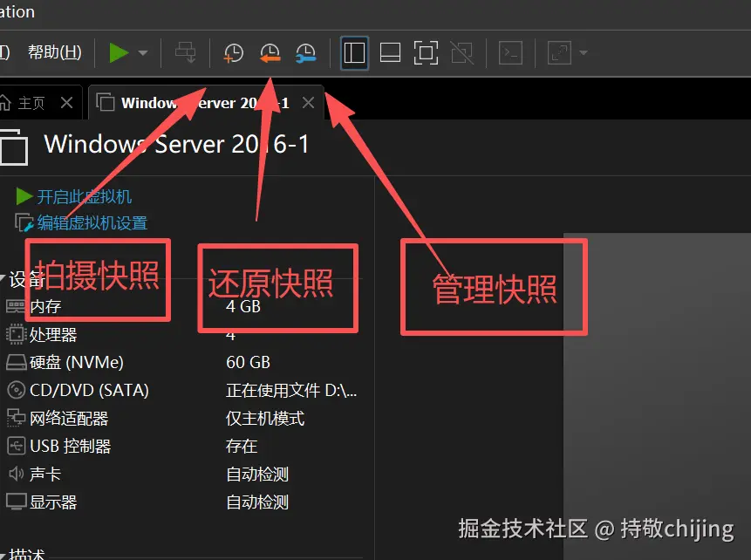
Task: Close the Windows Server 2016-1 tab
Action: [x=309, y=103]
